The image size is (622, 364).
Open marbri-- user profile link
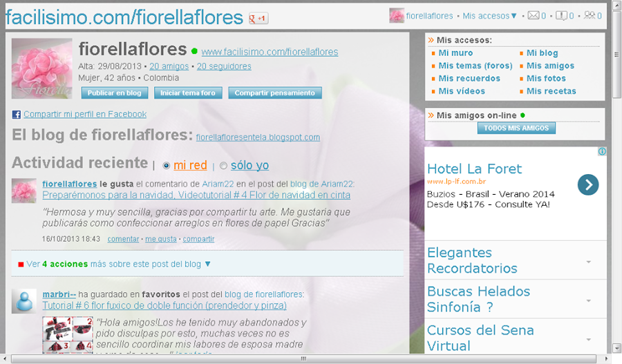(x=59, y=294)
